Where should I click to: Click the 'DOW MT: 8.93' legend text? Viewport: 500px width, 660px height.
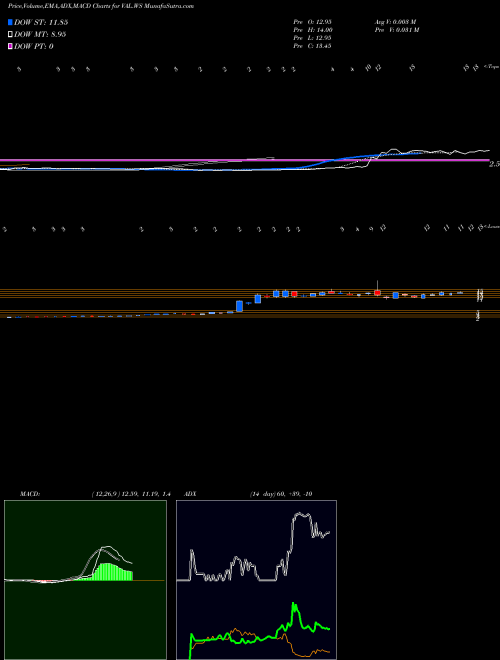[x=40, y=34]
